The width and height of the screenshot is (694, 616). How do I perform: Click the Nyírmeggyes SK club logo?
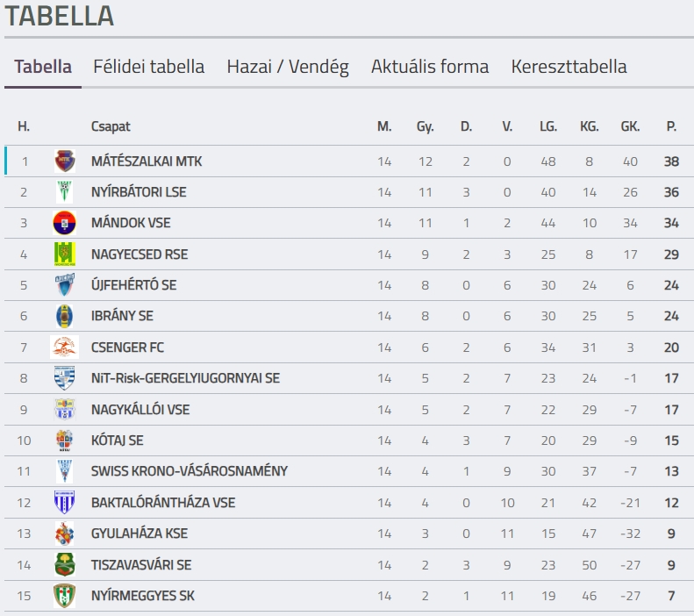(64, 596)
